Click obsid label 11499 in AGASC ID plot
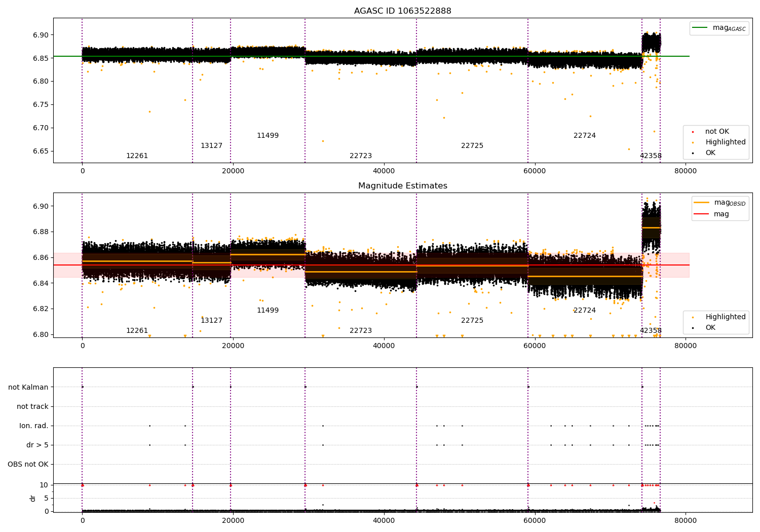The image size is (760, 532). click(x=268, y=136)
